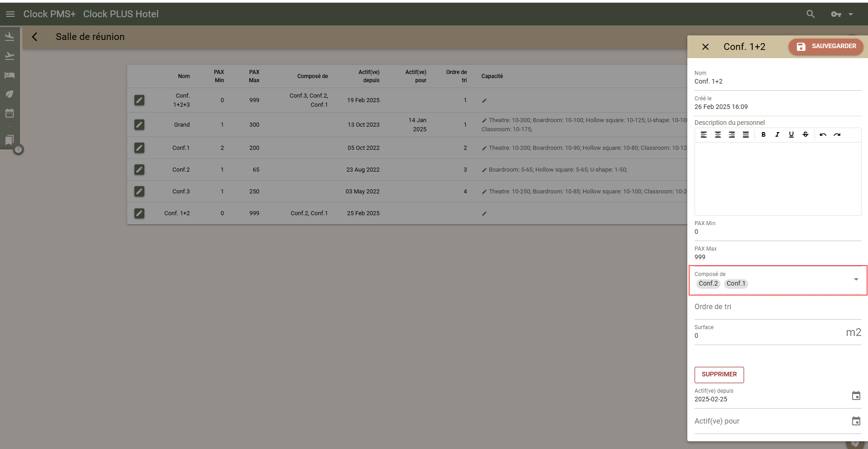Viewport: 868px width, 449px height.
Task: Open the bed icon in sidebar
Action: point(10,75)
